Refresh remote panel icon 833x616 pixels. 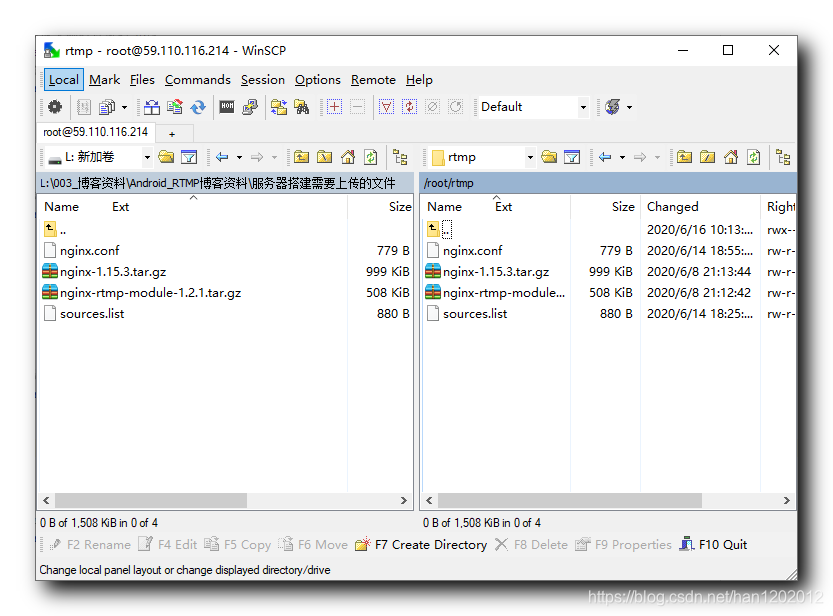tap(753, 157)
